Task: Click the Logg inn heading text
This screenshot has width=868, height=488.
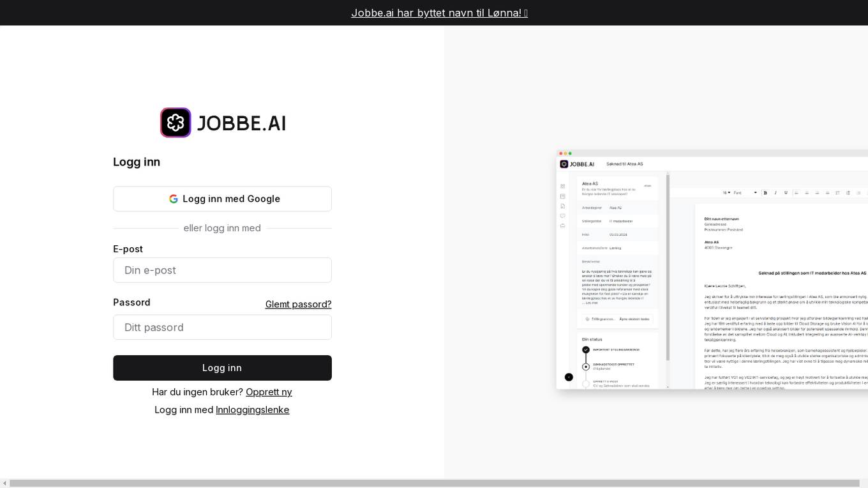Action: click(137, 162)
